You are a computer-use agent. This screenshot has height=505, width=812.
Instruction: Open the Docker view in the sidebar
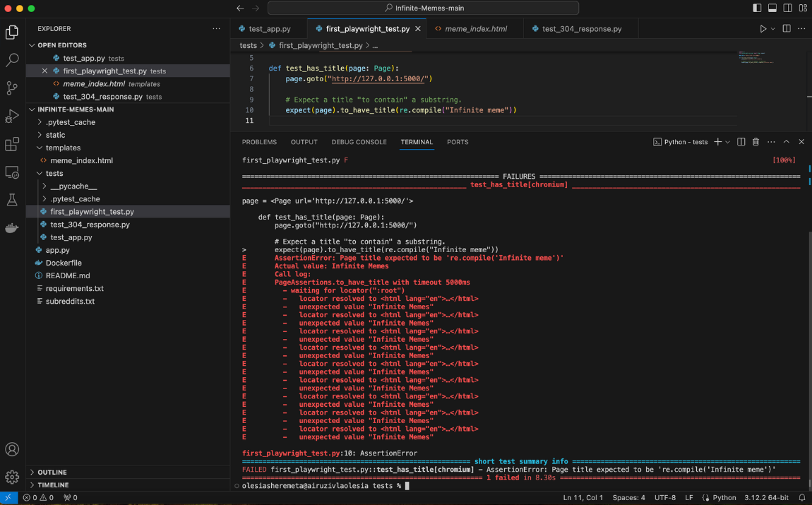point(11,227)
